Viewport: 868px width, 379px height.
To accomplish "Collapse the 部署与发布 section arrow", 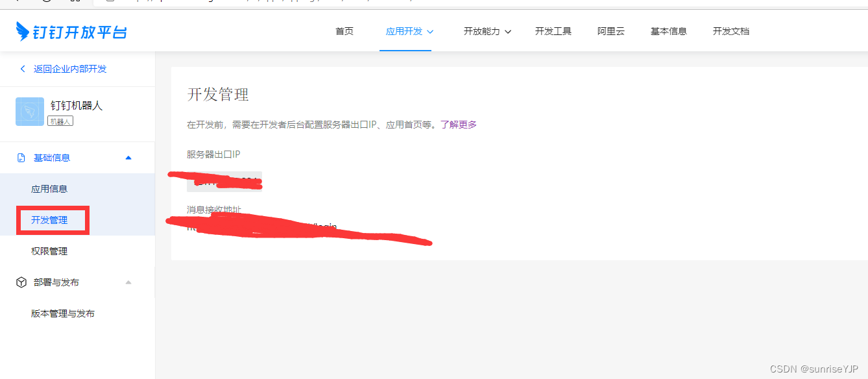I will tap(128, 282).
